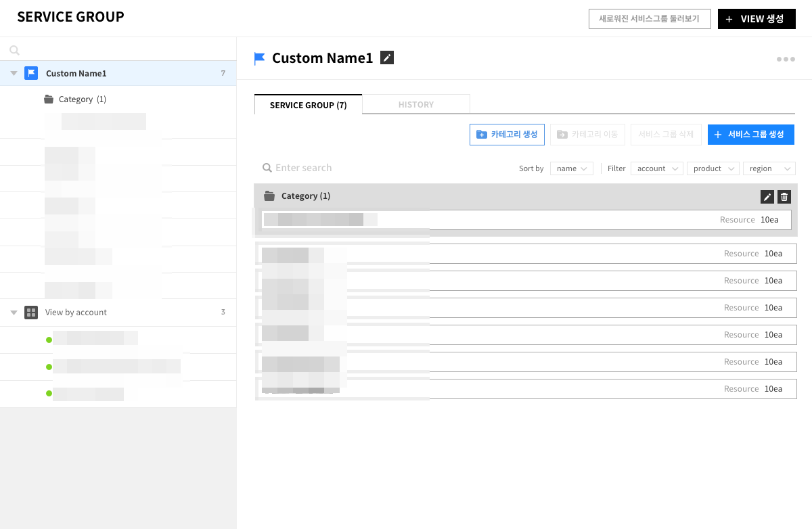Open the region filter dropdown
Viewport: 812px width, 529px height.
tap(769, 168)
